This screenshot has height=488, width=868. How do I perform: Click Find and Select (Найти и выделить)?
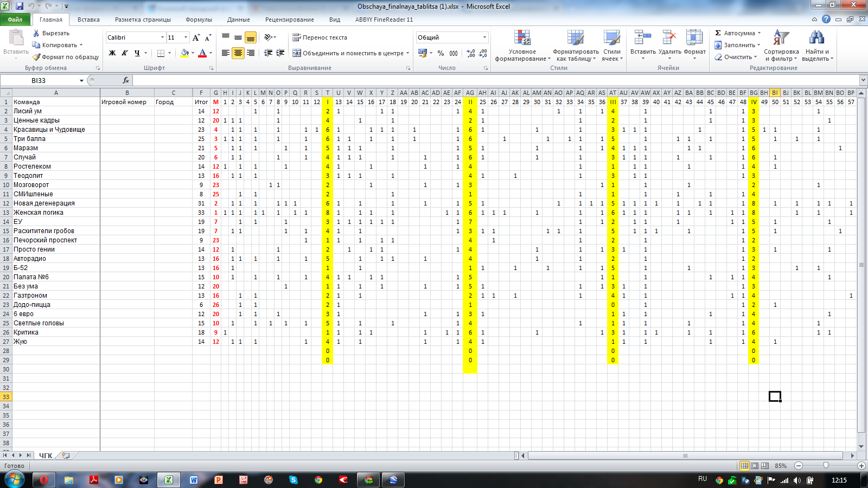click(816, 46)
